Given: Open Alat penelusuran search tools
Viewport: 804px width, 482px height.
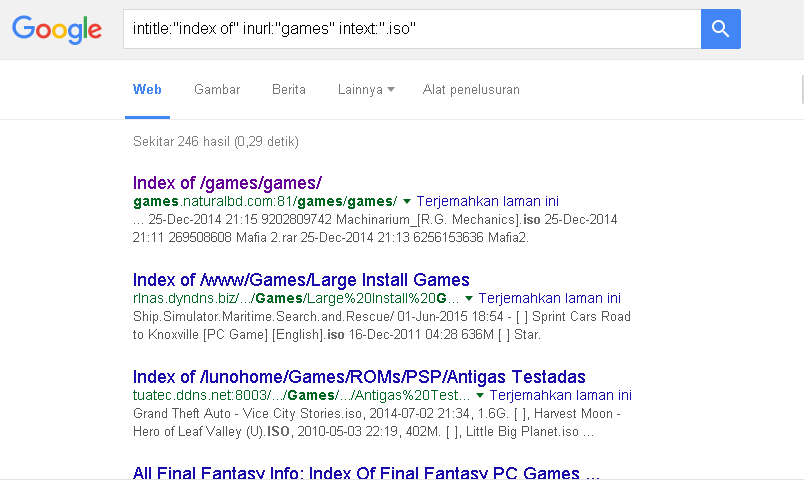Looking at the screenshot, I should click(x=471, y=89).
